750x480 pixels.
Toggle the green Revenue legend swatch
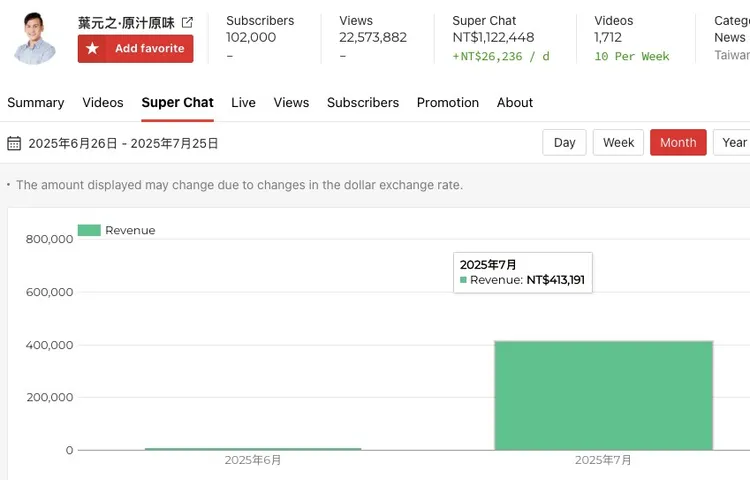[89, 230]
